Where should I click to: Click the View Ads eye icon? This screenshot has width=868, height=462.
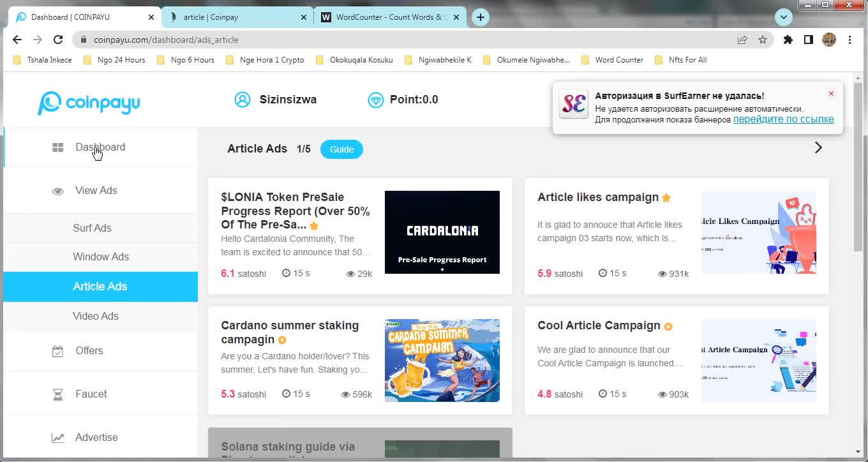(58, 191)
